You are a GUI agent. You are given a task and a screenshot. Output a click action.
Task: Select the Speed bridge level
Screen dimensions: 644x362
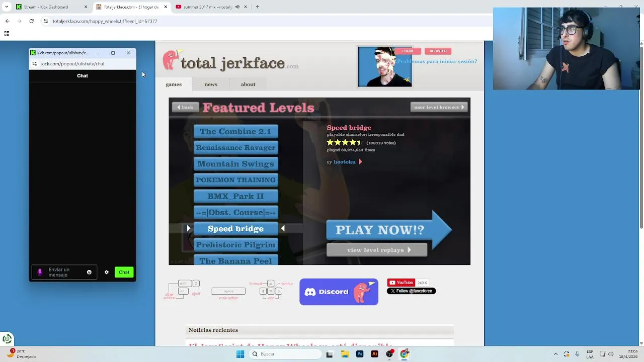(235, 229)
